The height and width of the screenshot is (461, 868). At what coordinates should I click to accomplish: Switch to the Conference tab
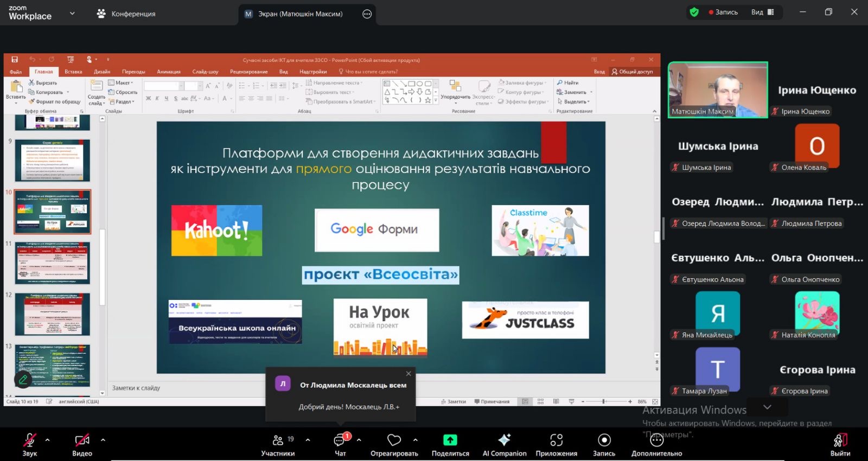tap(126, 14)
